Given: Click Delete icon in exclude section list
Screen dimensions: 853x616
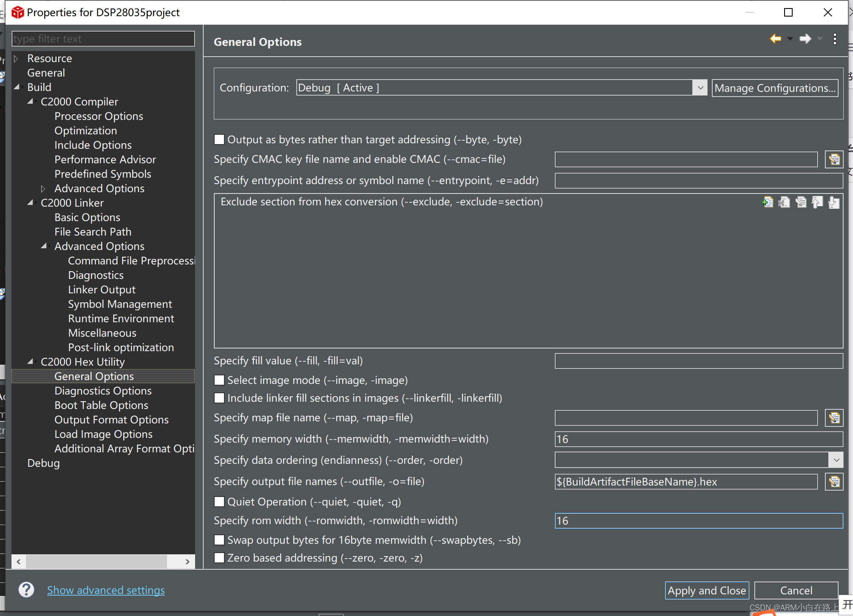Looking at the screenshot, I should pyautogui.click(x=784, y=202).
